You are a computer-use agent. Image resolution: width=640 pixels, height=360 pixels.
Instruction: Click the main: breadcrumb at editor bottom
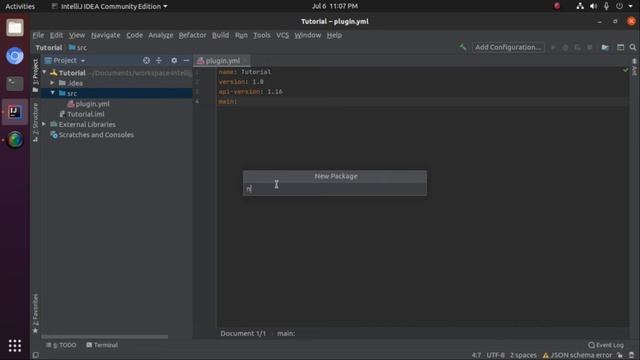point(286,333)
